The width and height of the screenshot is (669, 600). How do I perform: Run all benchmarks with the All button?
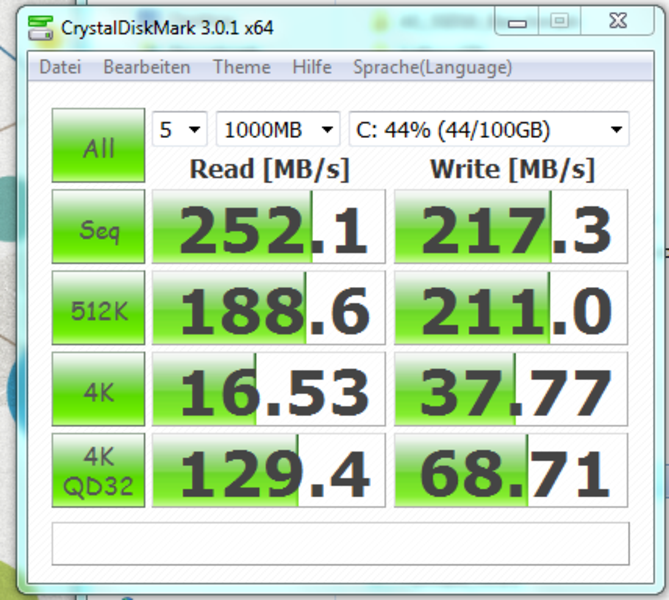coord(99,146)
